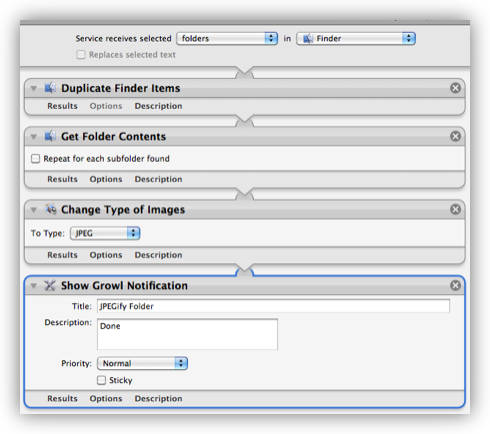Click the Preview icon beside Change Type of Images
490x434 pixels.
50,210
